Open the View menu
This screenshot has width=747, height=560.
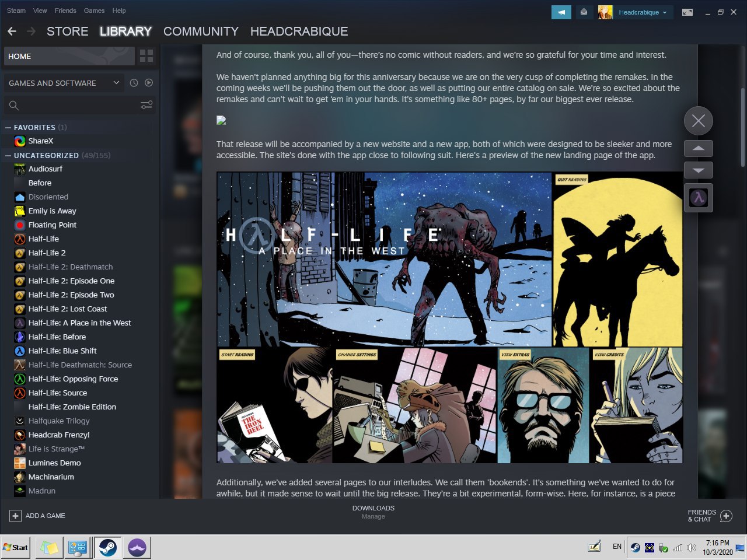pos(40,10)
